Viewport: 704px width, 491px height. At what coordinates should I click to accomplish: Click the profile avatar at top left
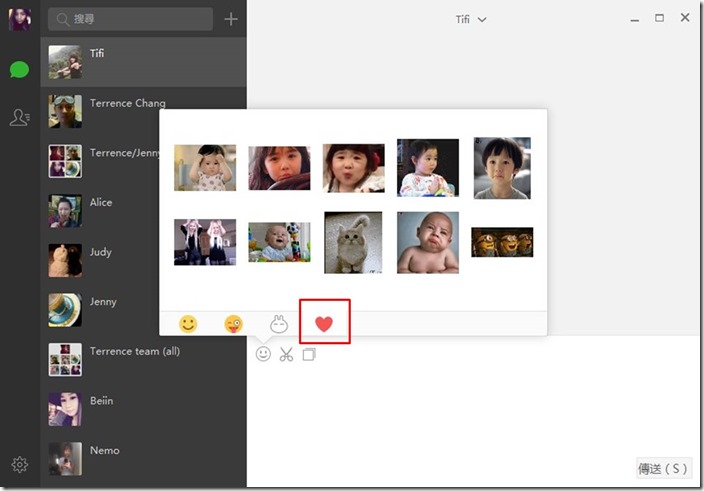point(20,19)
